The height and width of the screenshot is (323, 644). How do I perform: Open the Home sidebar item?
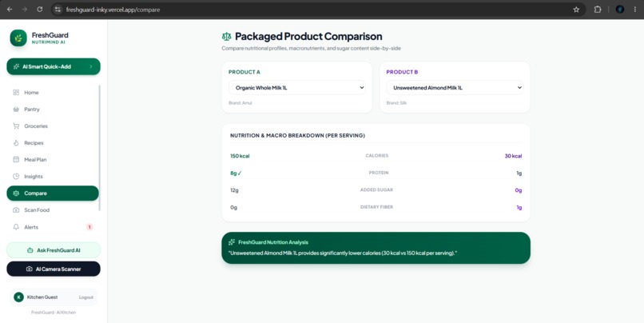[x=53, y=93]
